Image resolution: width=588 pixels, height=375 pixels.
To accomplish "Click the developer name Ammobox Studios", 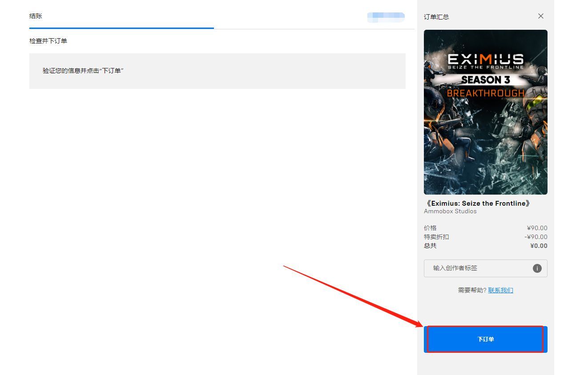I will tap(450, 211).
